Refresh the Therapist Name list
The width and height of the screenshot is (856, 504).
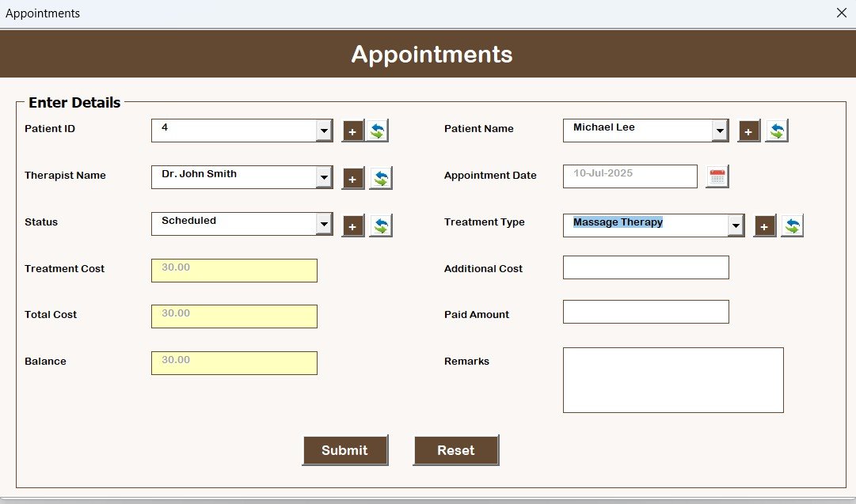tap(381, 178)
